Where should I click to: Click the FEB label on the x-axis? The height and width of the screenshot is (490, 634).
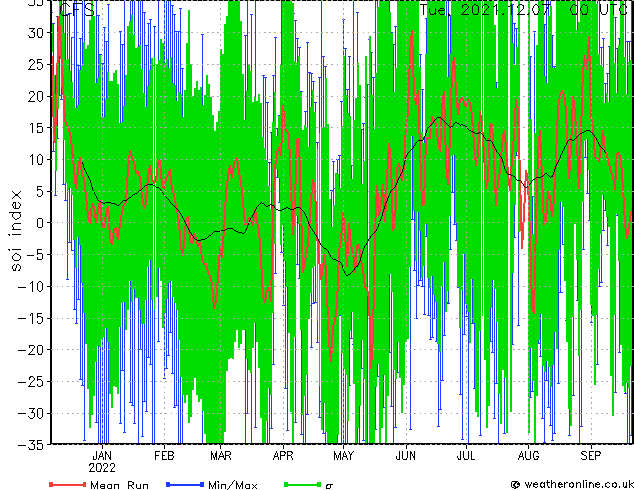click(164, 456)
